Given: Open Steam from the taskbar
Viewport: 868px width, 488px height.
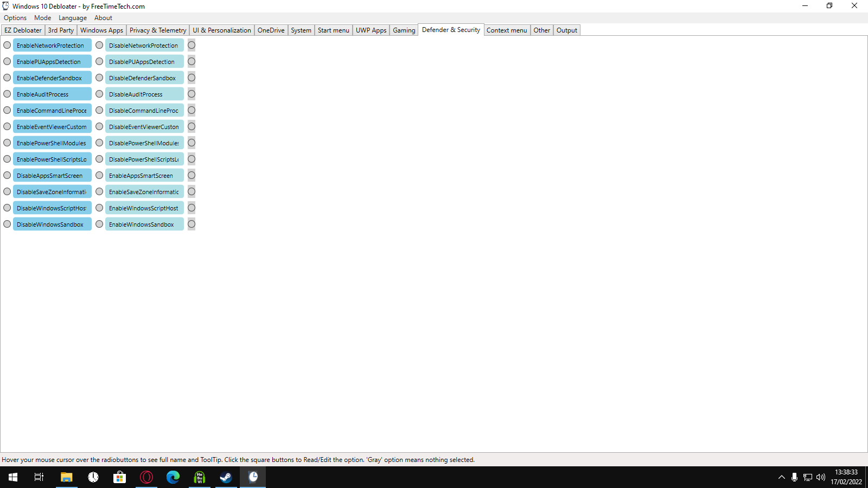Looking at the screenshot, I should pyautogui.click(x=226, y=477).
